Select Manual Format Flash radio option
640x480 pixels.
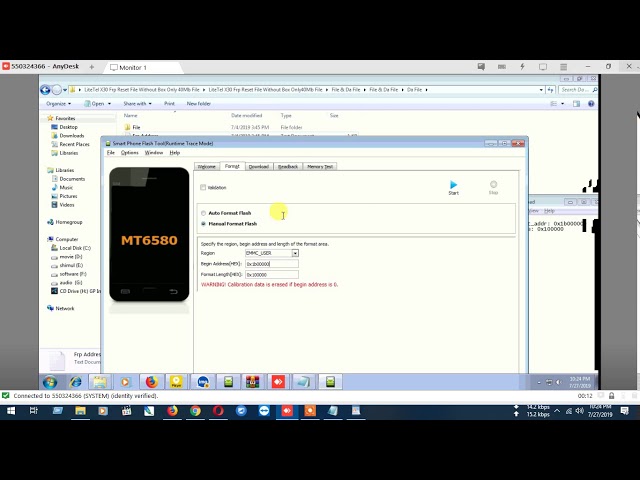(203, 224)
